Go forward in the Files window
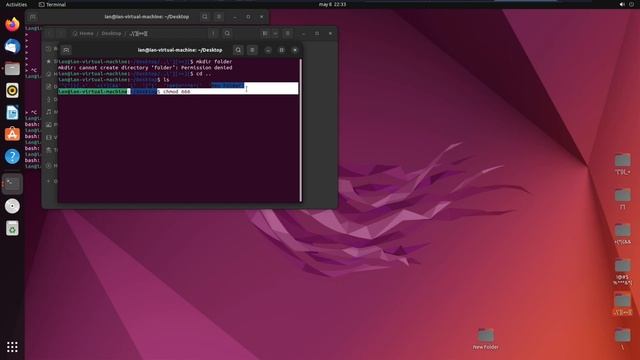The width and height of the screenshot is (640, 360). (x=60, y=33)
